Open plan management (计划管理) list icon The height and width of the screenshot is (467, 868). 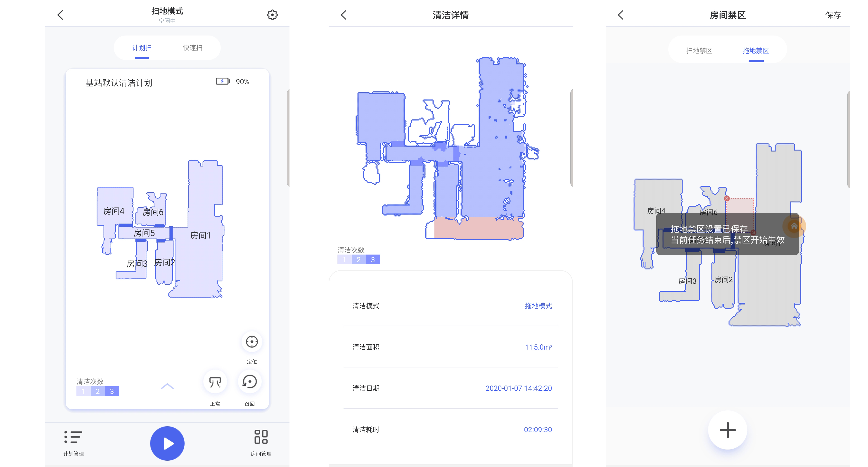[x=73, y=437]
